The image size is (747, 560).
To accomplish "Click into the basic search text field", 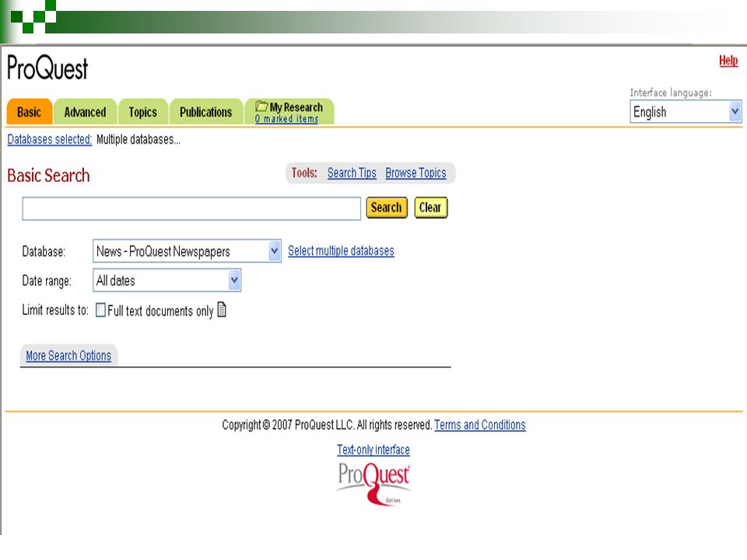I will click(x=191, y=208).
